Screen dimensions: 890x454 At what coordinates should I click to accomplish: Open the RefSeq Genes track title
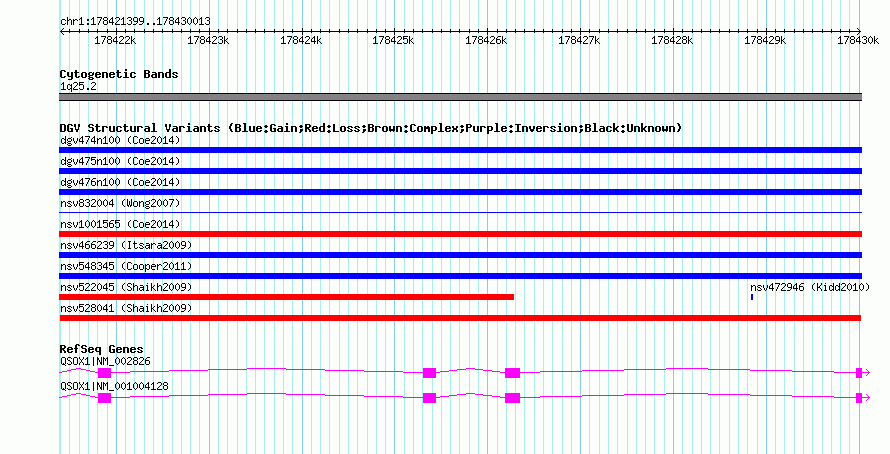[102, 350]
